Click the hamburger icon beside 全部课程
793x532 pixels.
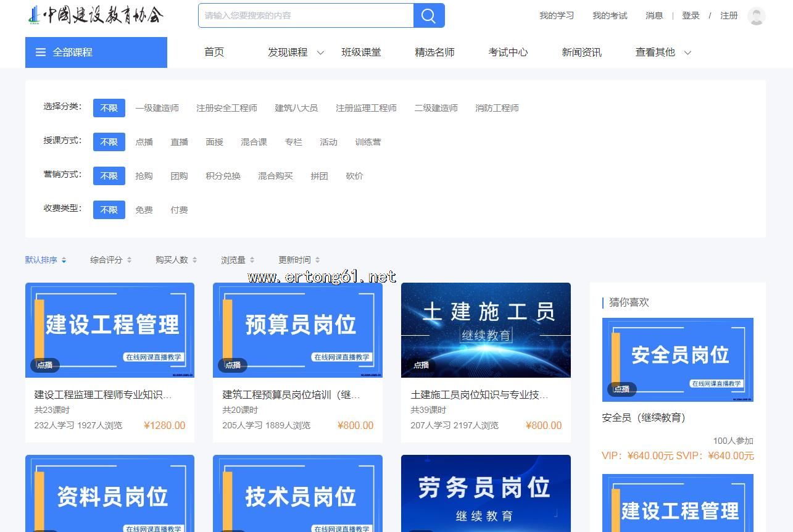coord(41,52)
